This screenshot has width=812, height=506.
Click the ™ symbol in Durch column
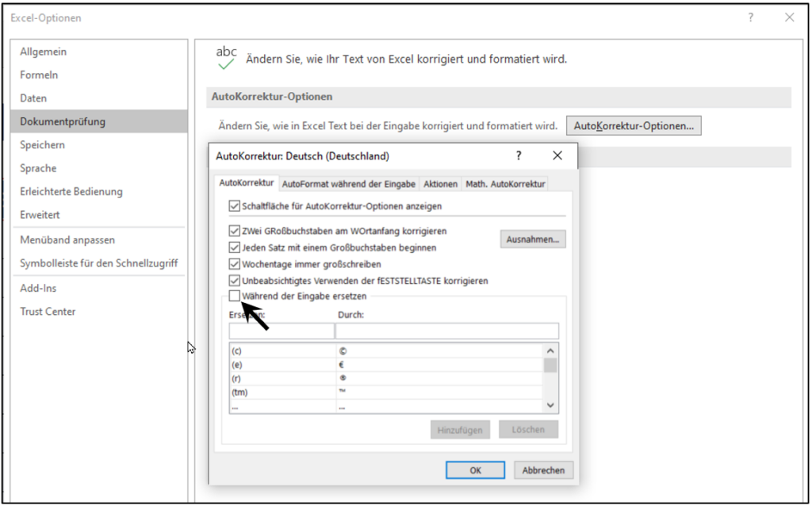(343, 391)
